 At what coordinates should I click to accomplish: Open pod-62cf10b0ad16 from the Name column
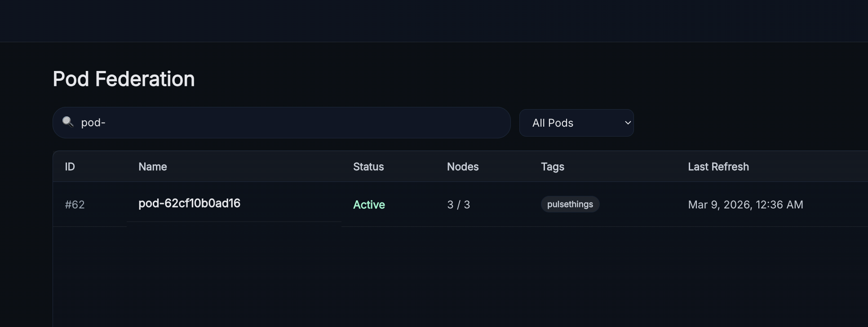[189, 203]
